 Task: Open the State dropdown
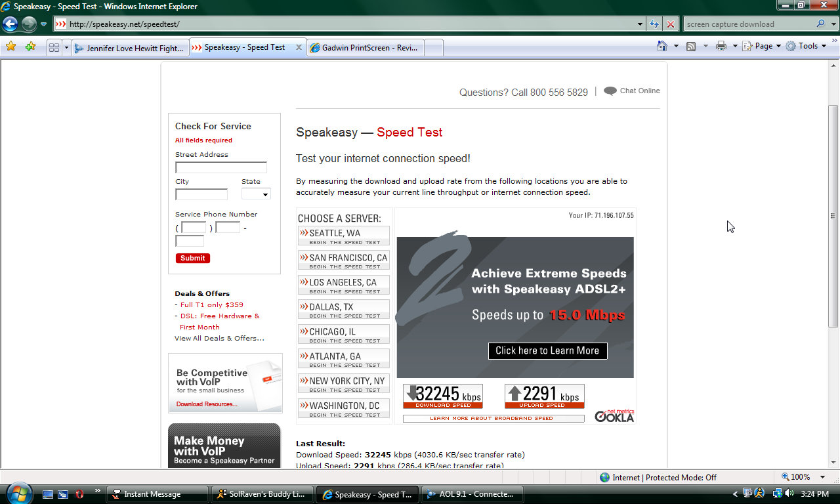pyautogui.click(x=256, y=194)
